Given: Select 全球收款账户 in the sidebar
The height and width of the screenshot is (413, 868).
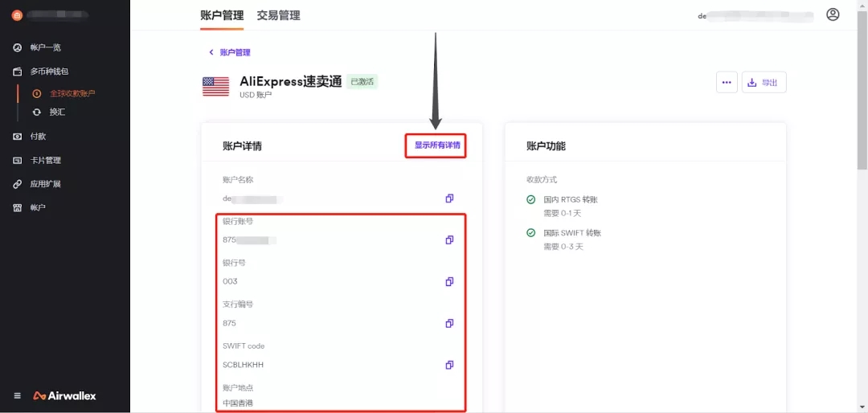Looking at the screenshot, I should tap(72, 93).
